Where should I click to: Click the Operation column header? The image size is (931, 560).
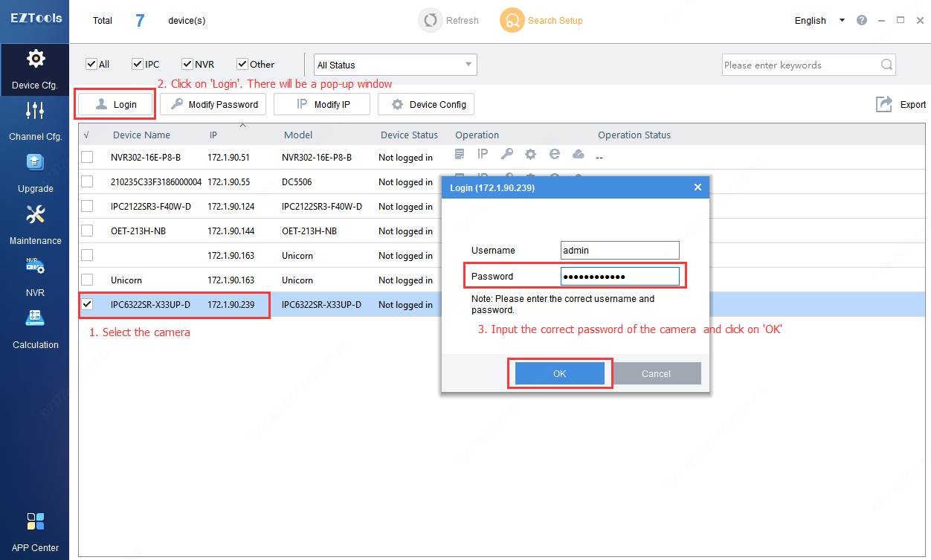coord(477,135)
